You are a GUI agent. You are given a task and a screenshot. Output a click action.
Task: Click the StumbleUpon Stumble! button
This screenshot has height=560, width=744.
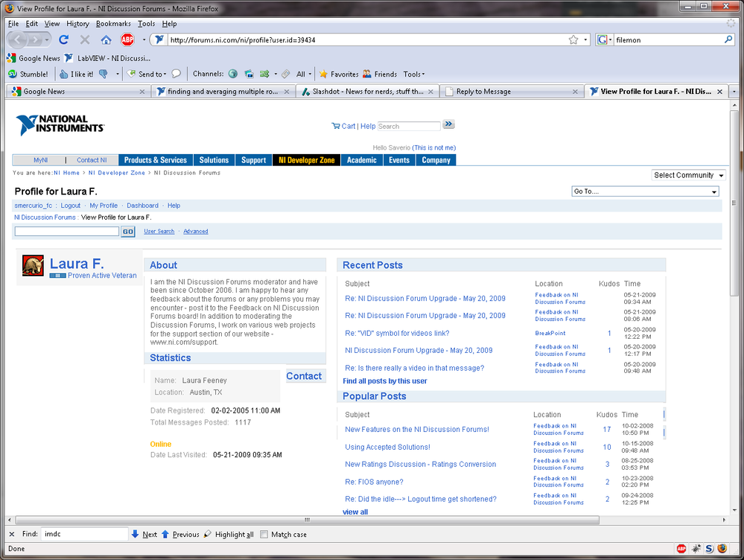[x=28, y=74]
